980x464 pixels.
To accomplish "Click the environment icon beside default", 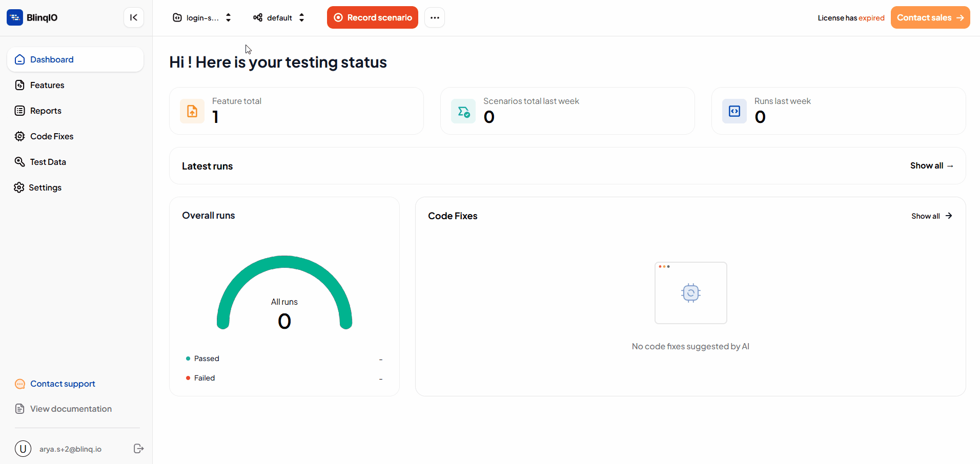I will coord(258,17).
